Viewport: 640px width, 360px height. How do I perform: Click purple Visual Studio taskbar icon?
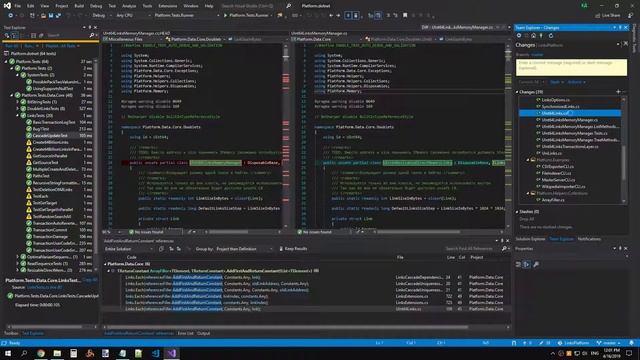click(171, 353)
